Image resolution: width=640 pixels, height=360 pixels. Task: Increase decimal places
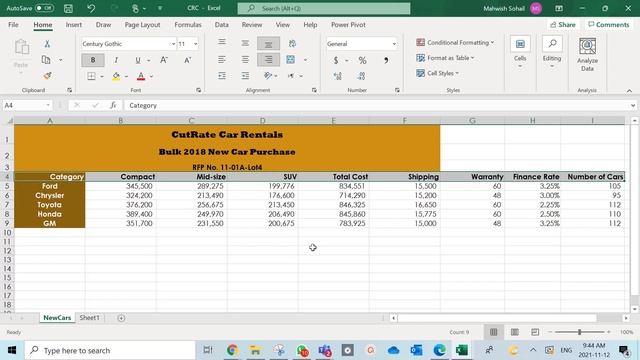pos(338,76)
